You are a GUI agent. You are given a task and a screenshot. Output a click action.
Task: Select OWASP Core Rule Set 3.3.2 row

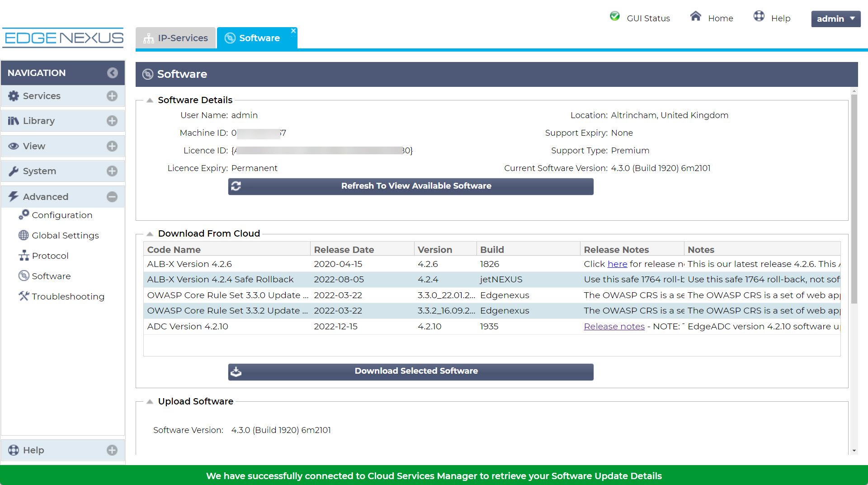[x=492, y=311]
